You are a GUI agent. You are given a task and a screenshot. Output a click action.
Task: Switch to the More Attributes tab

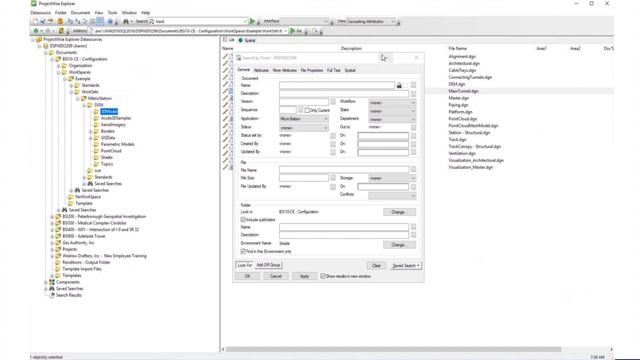tap(284, 71)
